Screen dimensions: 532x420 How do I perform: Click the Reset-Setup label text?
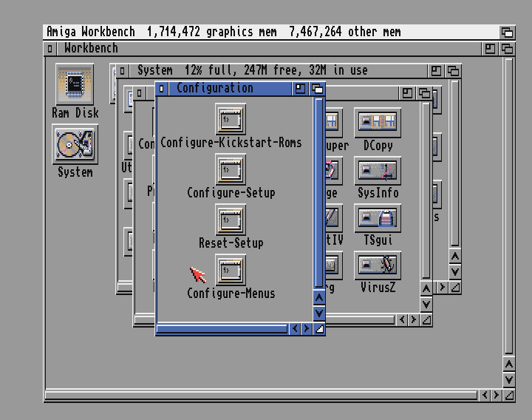231,243
